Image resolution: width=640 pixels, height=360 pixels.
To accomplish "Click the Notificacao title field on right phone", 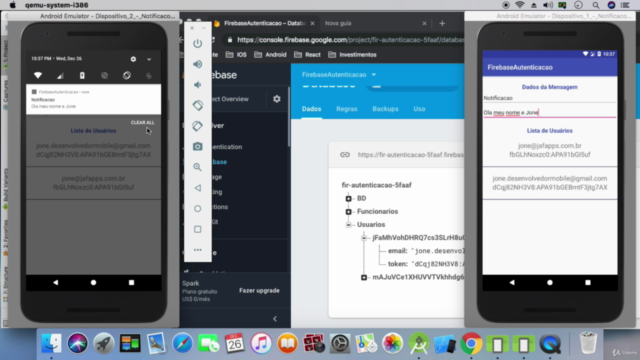I will pos(550,98).
